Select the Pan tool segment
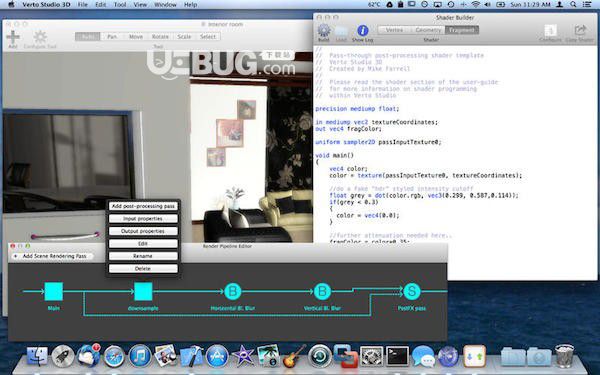The width and height of the screenshot is (600, 375). pos(112,37)
